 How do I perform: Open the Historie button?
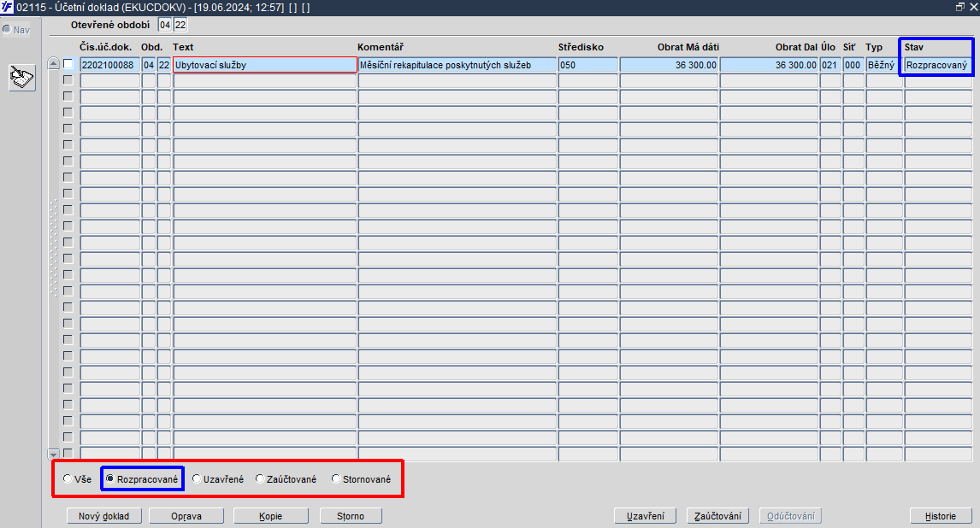(x=941, y=516)
